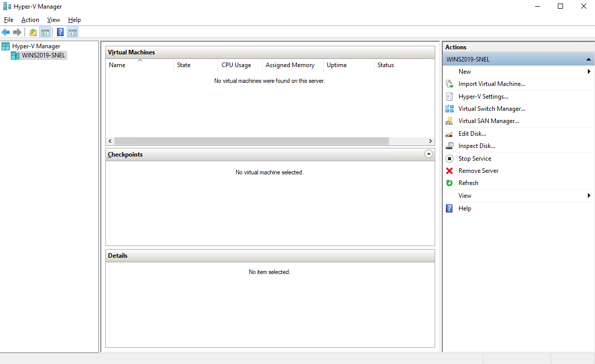Select Hyper-V Manager root node
The height and width of the screenshot is (364, 595).
point(36,46)
